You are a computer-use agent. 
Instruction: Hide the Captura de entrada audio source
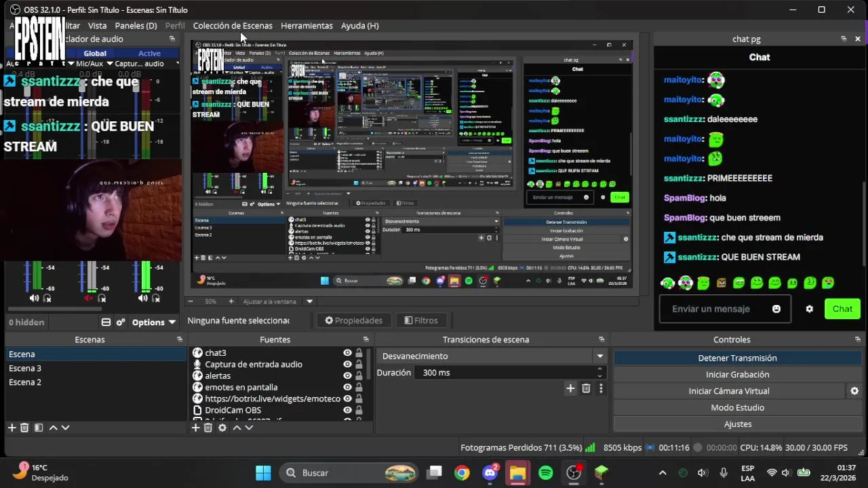(x=347, y=365)
